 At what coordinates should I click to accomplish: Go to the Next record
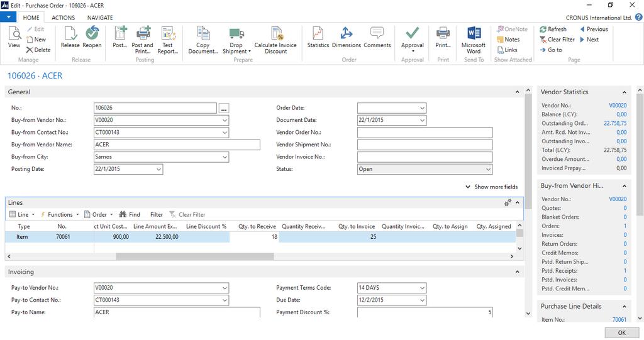[589, 40]
